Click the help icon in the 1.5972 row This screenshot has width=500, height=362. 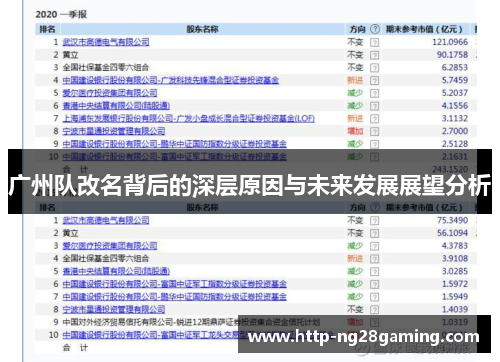[375, 284]
